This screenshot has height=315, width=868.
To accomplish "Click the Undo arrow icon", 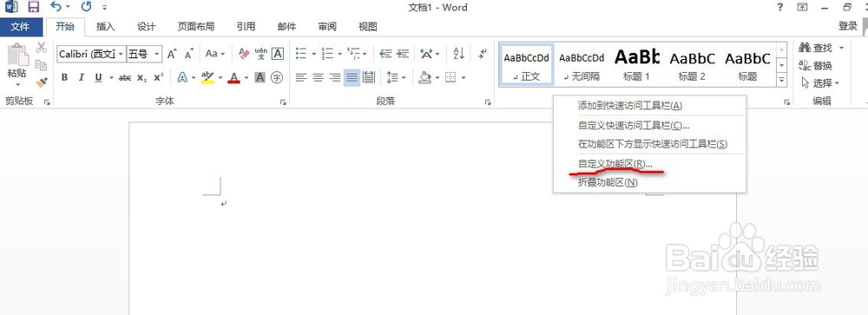I will point(56,7).
